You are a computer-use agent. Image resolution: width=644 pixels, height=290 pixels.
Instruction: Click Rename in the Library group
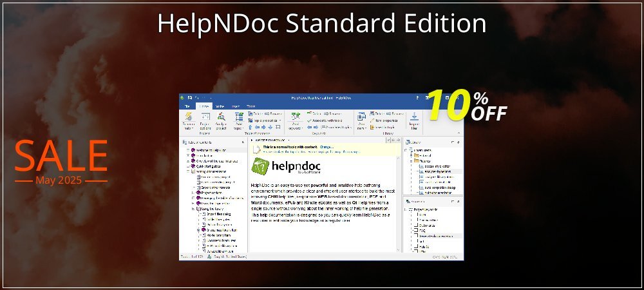point(395,114)
